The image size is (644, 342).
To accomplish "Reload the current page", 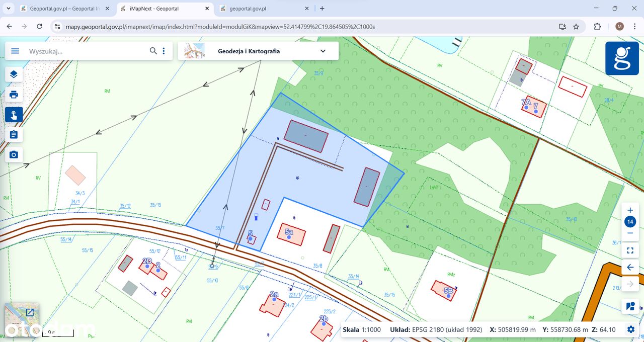I will 40,26.
